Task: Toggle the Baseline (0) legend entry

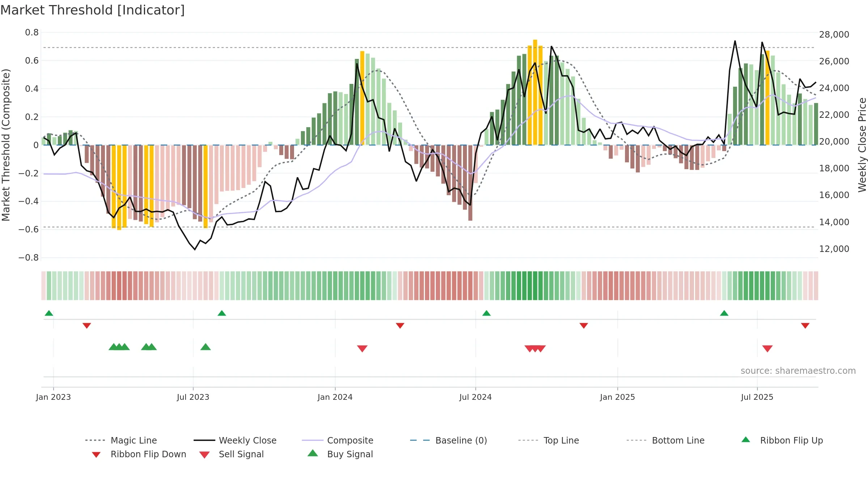Action: (x=449, y=440)
